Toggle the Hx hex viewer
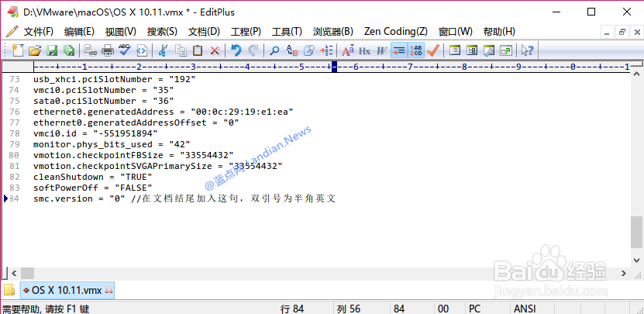Screen dimensions: 644x314 coord(364,50)
